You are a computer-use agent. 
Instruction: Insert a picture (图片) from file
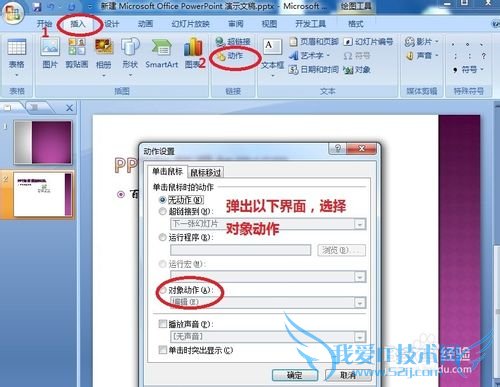50,53
